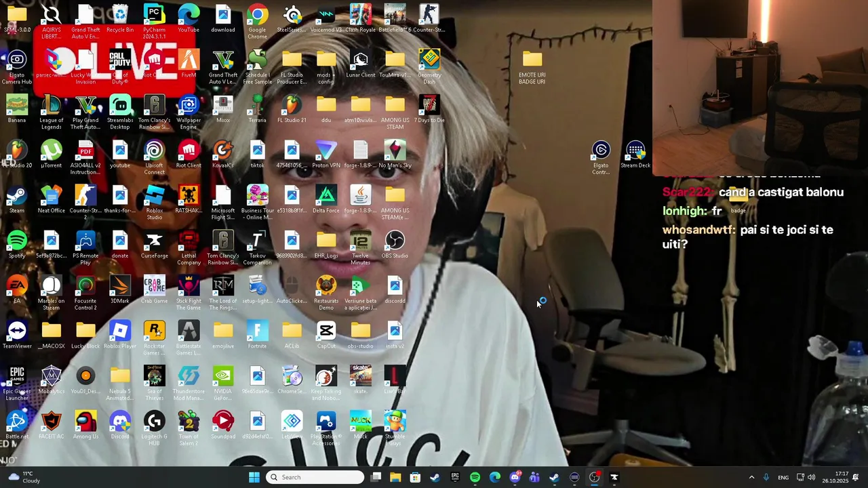Launch Battle.net desktop shortcut
This screenshot has width=868, height=488.
(x=17, y=426)
